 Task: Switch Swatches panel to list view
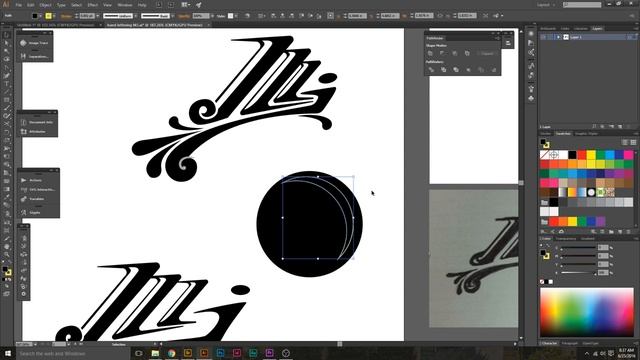click(x=624, y=142)
